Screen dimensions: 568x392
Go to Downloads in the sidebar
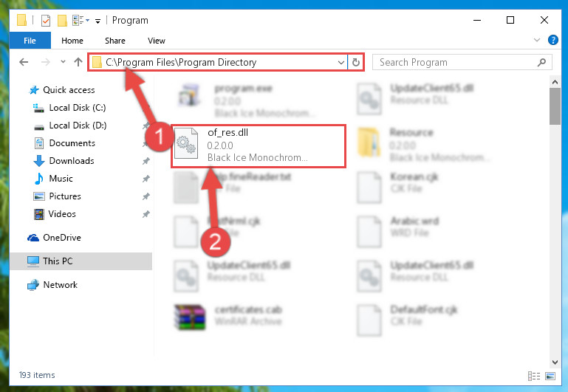click(72, 161)
